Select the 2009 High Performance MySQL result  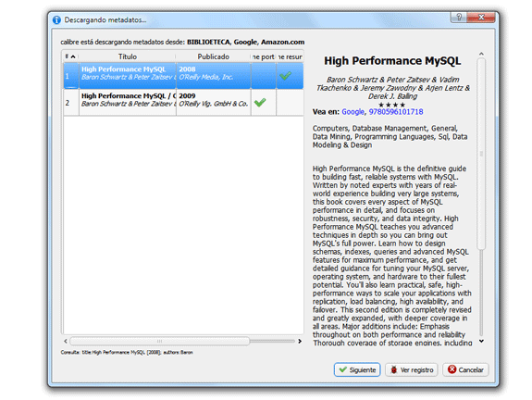point(183,103)
